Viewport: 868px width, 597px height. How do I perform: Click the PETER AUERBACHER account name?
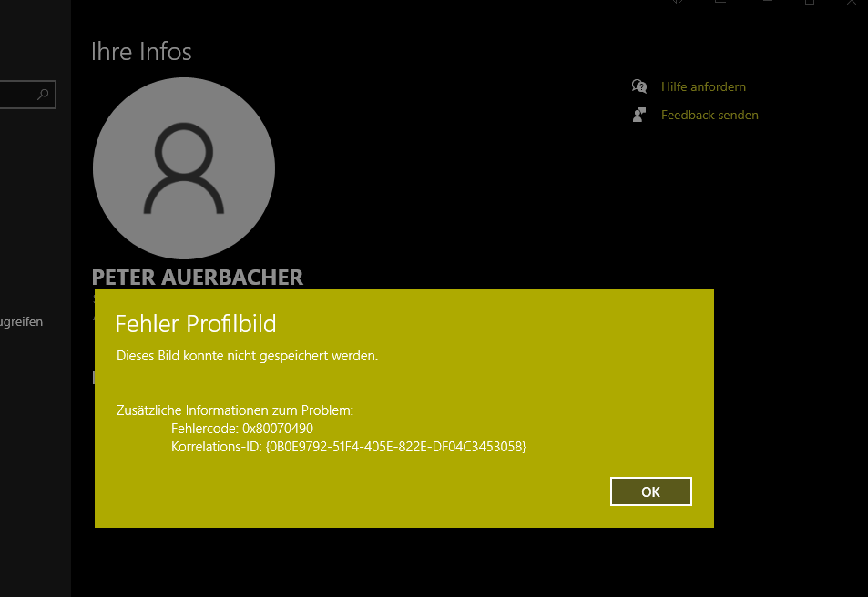(x=197, y=277)
